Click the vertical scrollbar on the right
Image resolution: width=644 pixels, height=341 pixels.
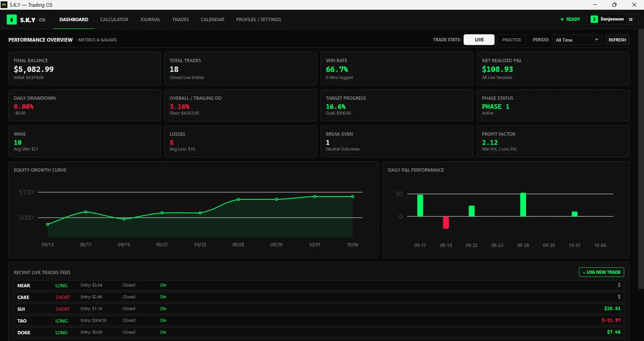641,159
